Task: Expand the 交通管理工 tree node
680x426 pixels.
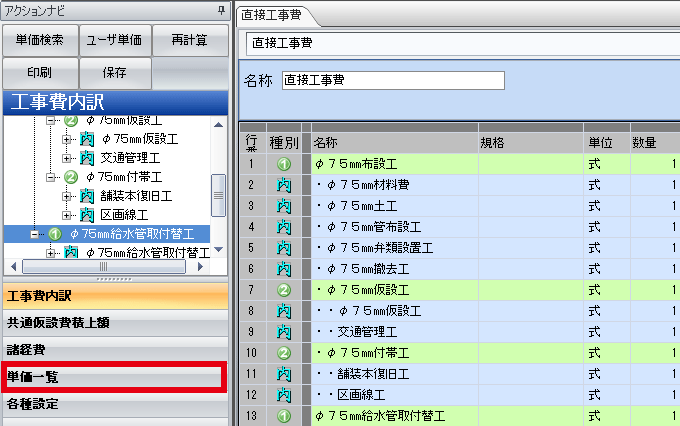Action: coord(67,158)
